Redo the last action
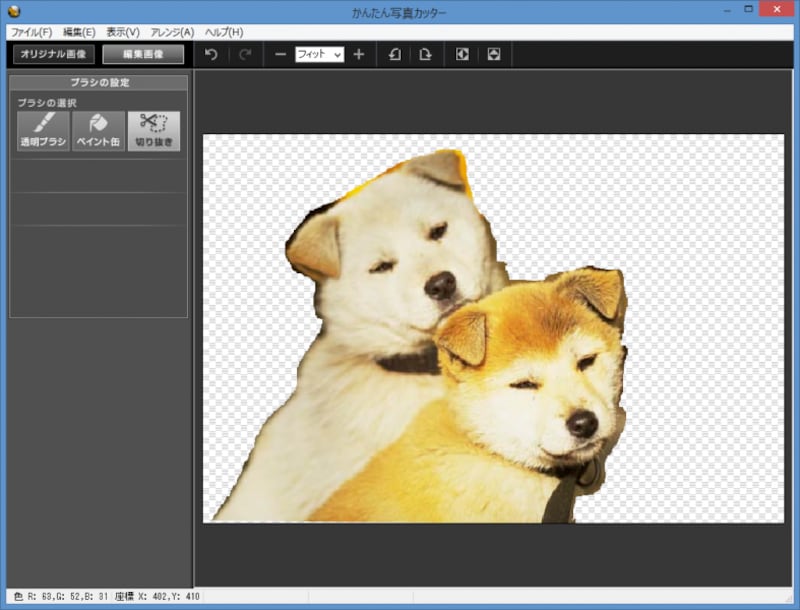This screenshot has width=800, height=610. 246,55
